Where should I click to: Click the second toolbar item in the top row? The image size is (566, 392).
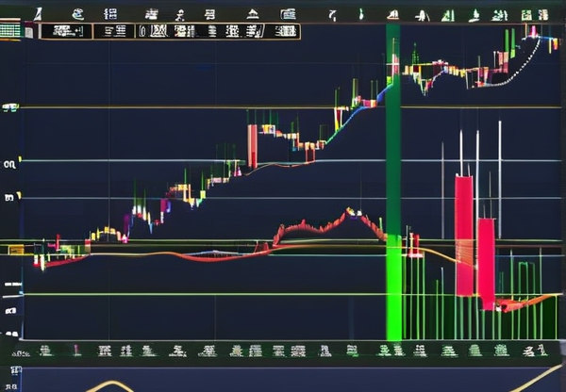point(76,14)
